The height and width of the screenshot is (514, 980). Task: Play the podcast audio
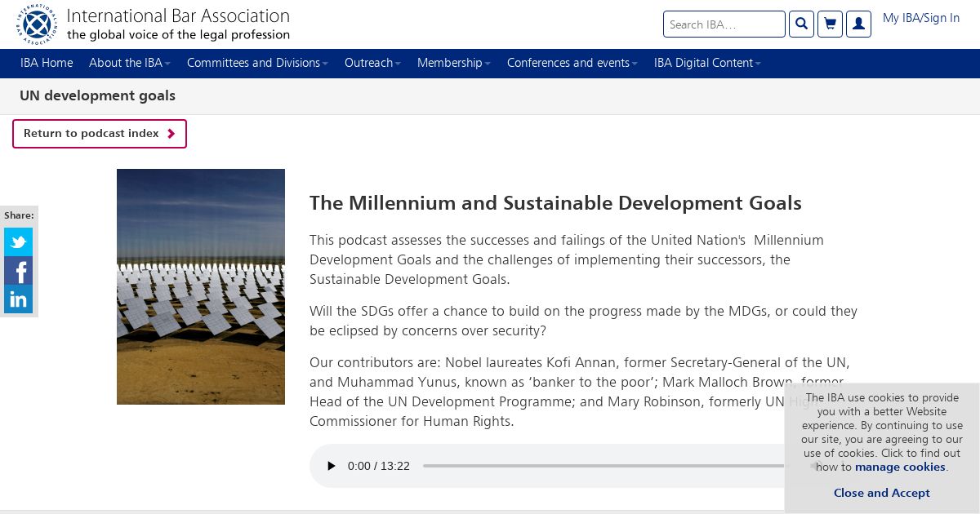tap(331, 466)
